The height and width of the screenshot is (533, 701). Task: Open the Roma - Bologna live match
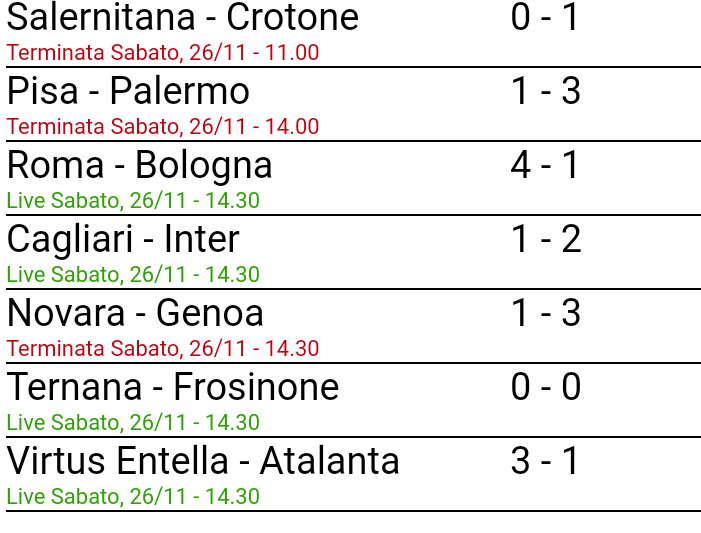(139, 166)
